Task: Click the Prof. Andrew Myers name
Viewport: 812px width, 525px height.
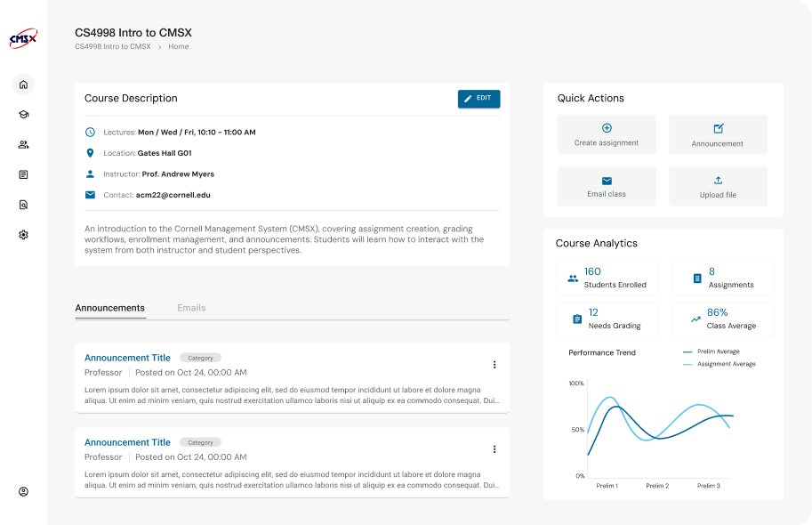Action: tap(178, 174)
